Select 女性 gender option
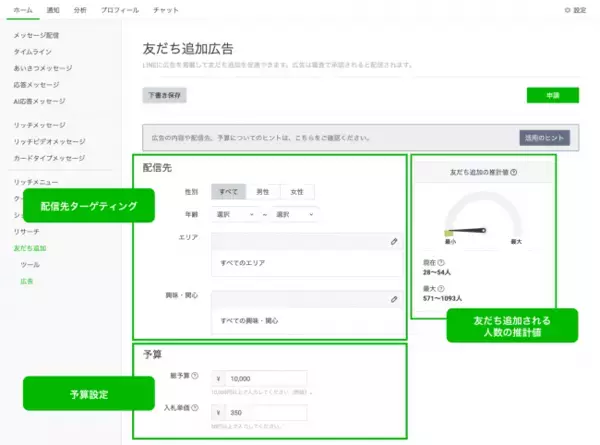Screen dimensions: 600x445 click(x=297, y=191)
